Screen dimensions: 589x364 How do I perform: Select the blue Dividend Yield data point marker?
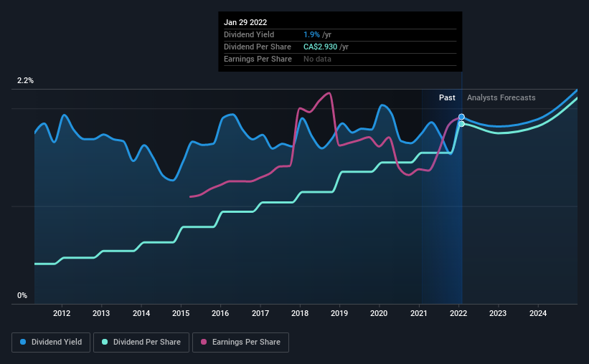[x=462, y=117]
